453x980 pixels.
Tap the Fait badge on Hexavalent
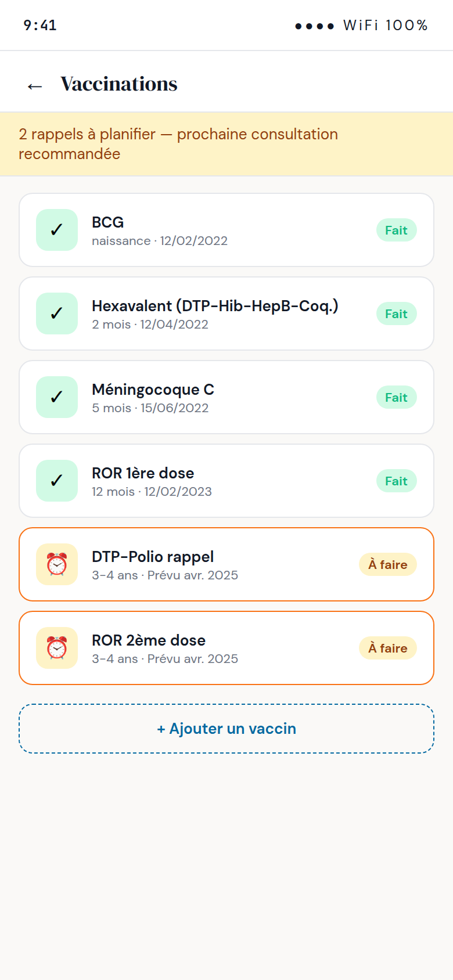396,314
